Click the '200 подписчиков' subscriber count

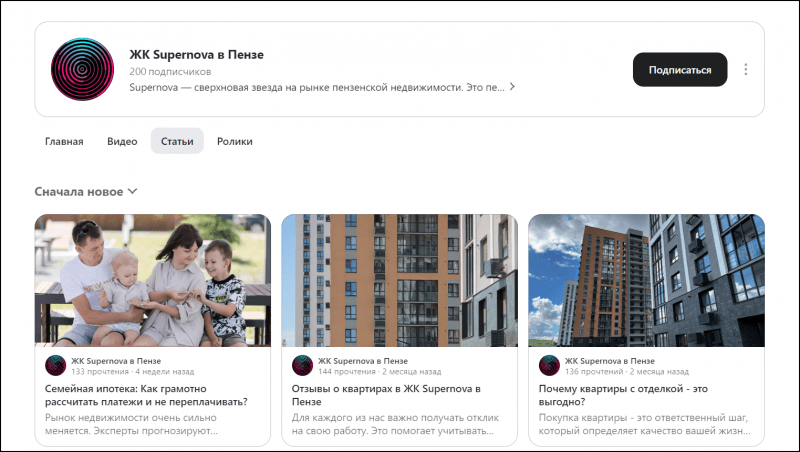pyautogui.click(x=170, y=72)
